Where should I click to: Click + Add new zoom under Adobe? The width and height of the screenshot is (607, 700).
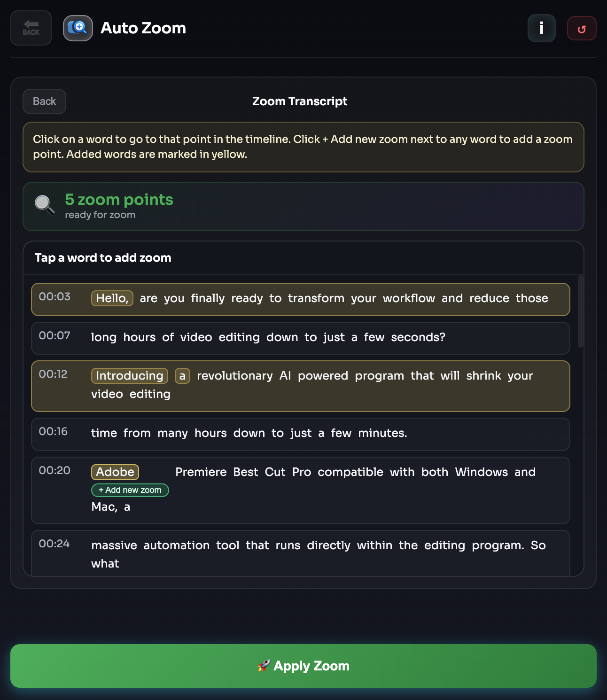click(130, 490)
